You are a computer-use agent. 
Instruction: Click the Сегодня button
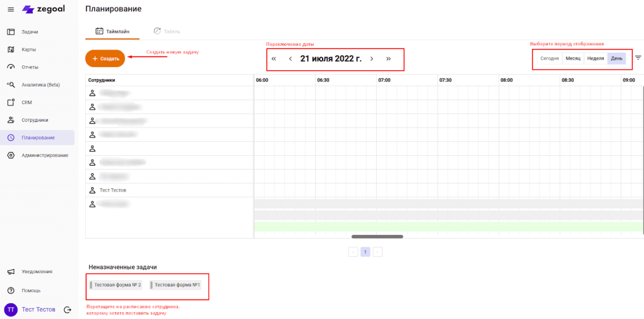(549, 58)
